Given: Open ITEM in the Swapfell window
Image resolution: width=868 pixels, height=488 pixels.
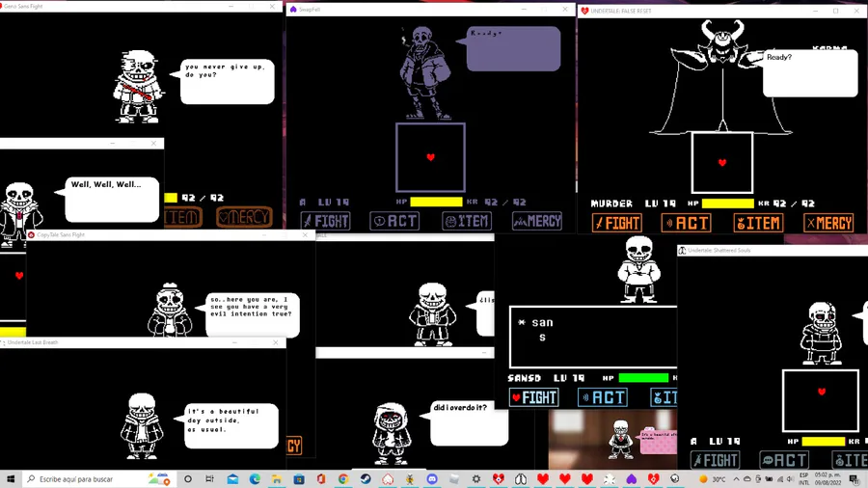Looking at the screenshot, I should pos(467,221).
